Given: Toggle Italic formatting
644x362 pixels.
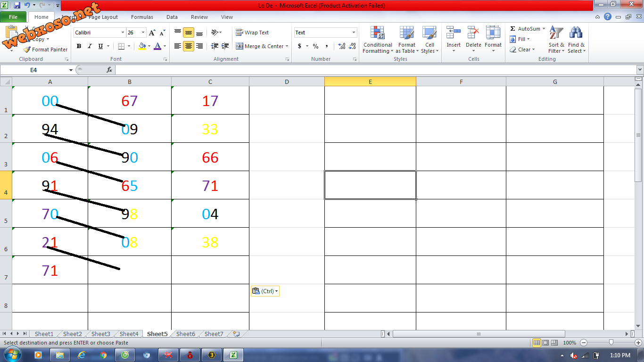Looking at the screenshot, I should point(90,46).
